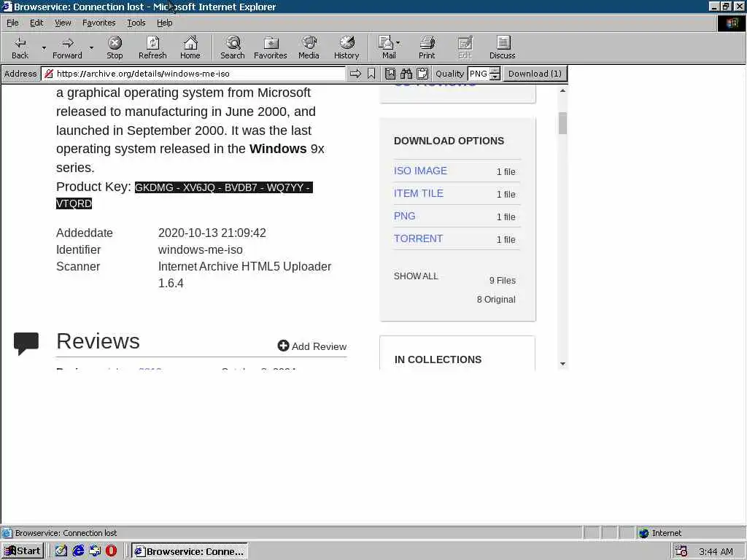Viewport: 747px width, 560px height.
Task: Click the Forward navigation button
Action: [67, 47]
